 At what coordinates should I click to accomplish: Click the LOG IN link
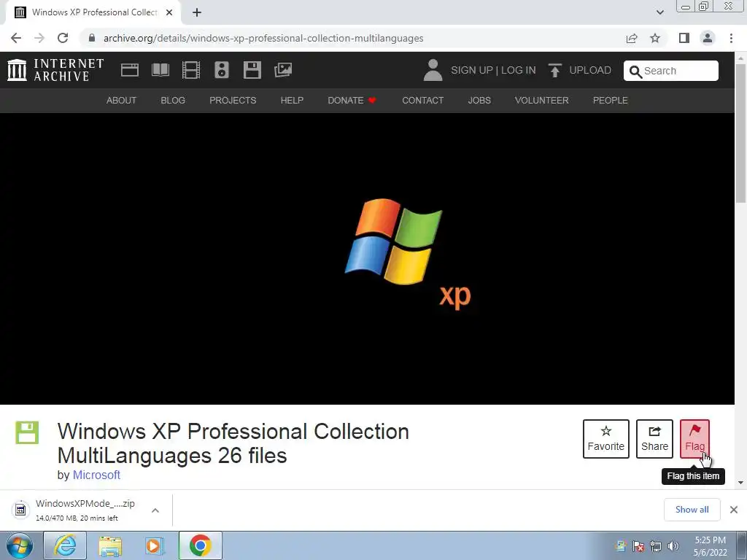coord(519,70)
